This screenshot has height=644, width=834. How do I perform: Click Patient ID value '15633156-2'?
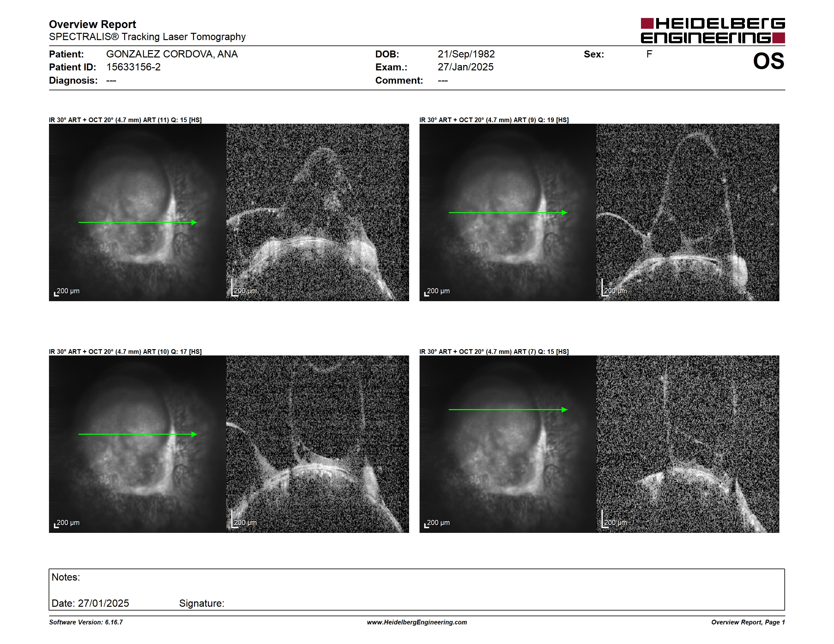[x=133, y=67]
